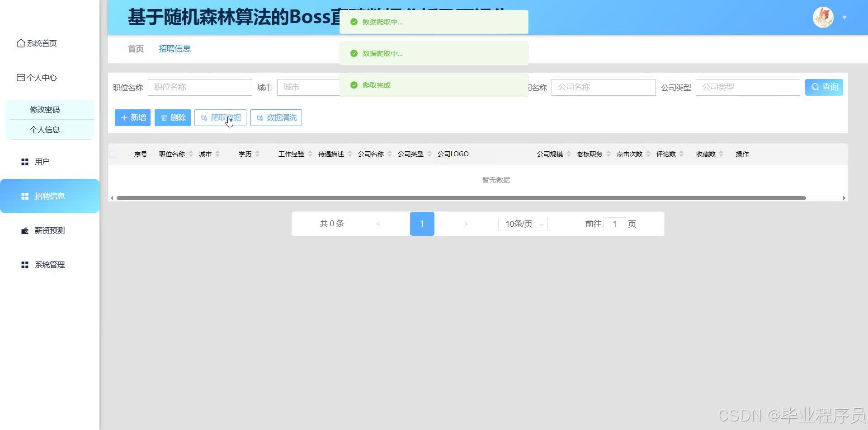868x430 pixels.
Task: Click the grid icon beside 用户
Action: point(25,162)
